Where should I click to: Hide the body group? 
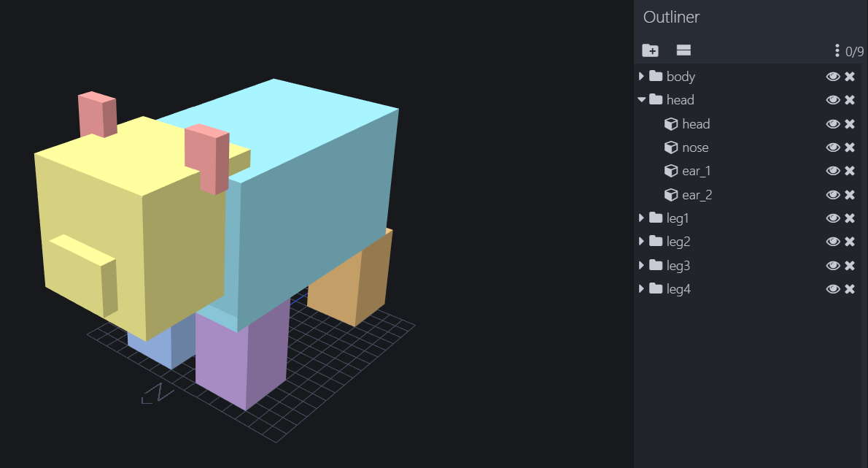pyautogui.click(x=832, y=77)
